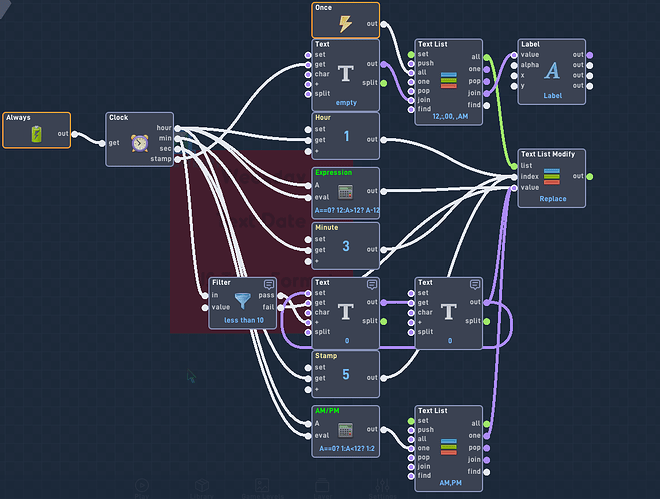Select the battery icon in Always node

click(37, 134)
